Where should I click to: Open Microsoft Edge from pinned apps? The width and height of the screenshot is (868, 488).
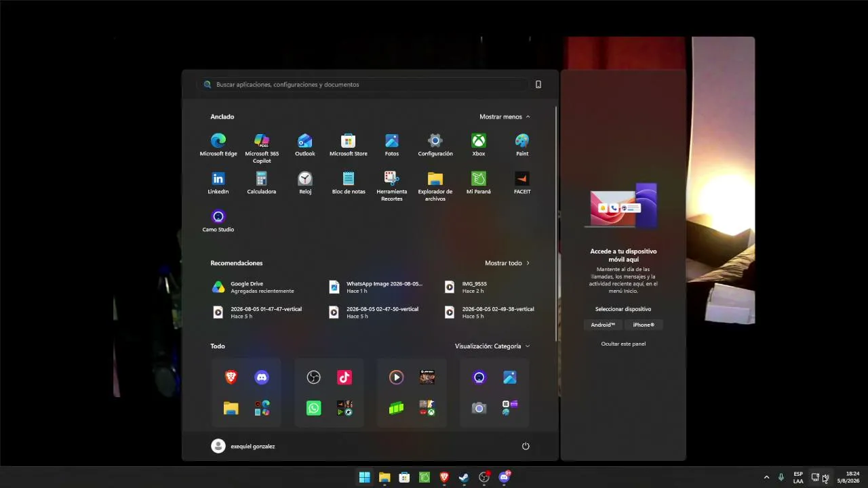coord(218,144)
